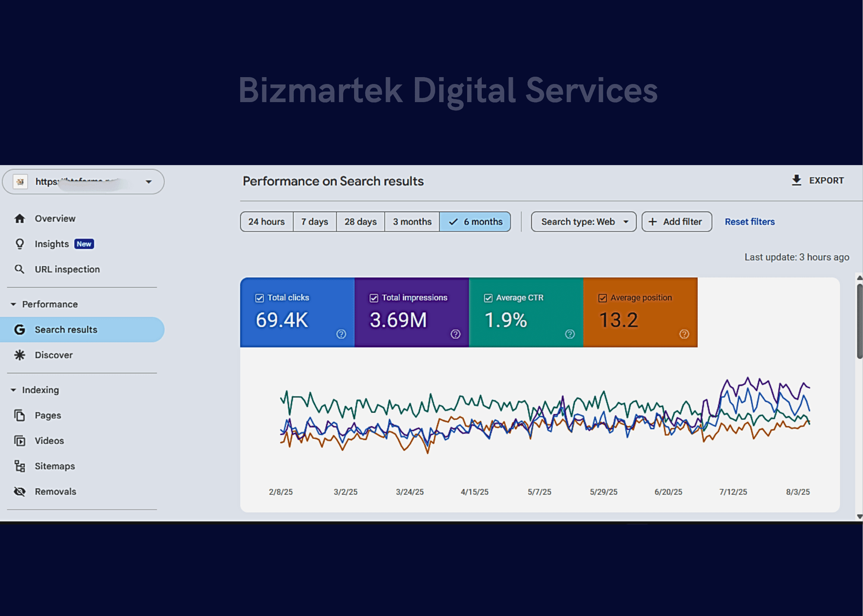
Task: Click the 5/7/25 chart axis label
Action: [x=539, y=492]
